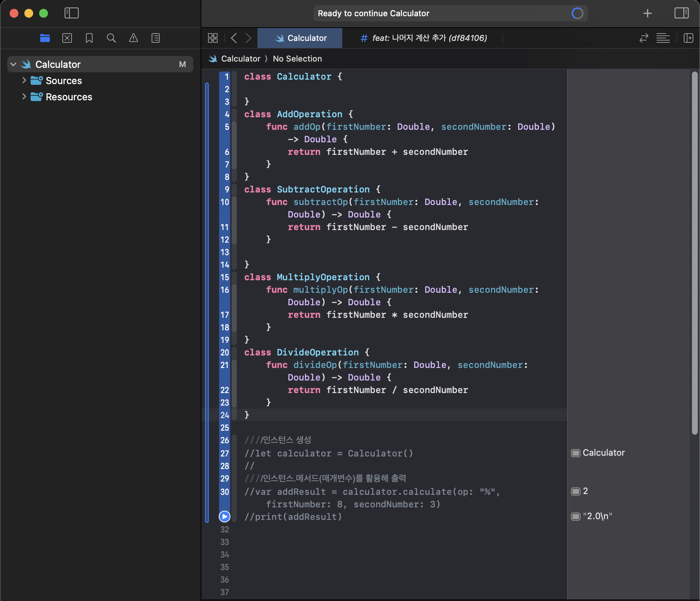Click the code review arrows icon
Viewport: 700px width, 601px height.
click(644, 38)
